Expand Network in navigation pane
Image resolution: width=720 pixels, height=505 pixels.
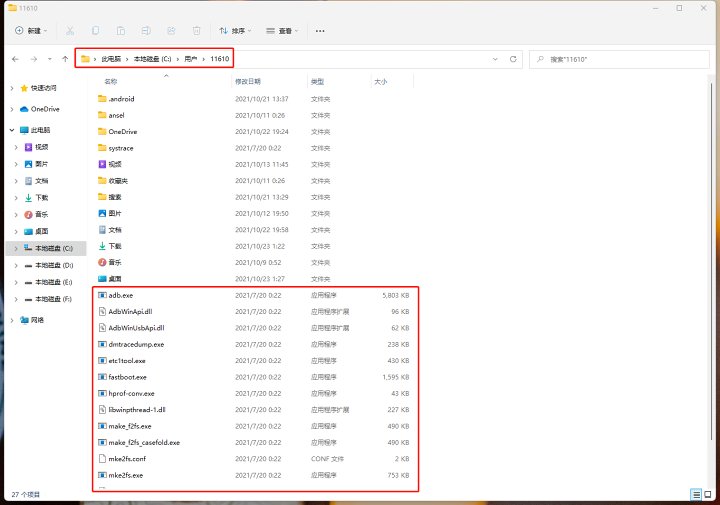click(12, 320)
